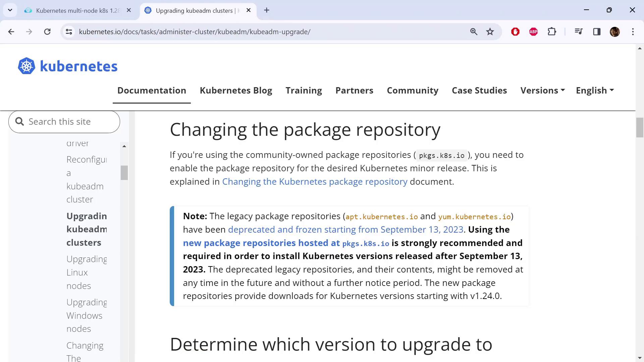Image resolution: width=644 pixels, height=362 pixels.
Task: Click the address bar URL
Action: click(x=195, y=32)
